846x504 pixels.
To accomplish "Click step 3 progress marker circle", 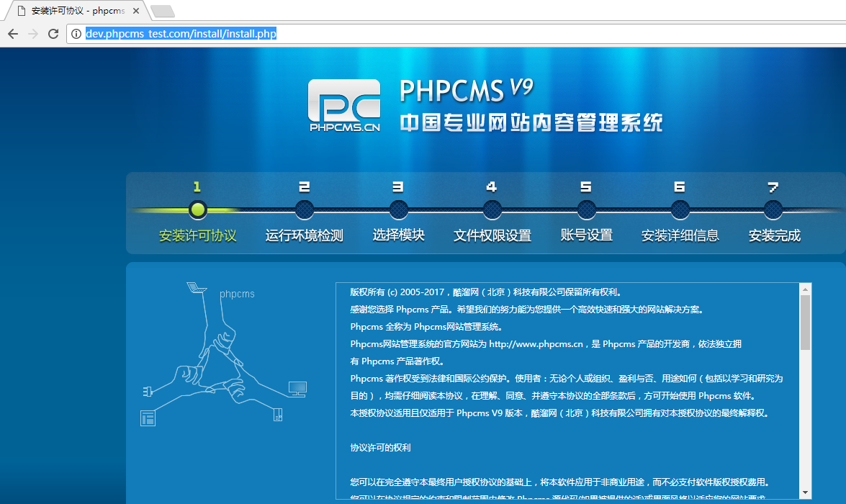I will coord(398,210).
